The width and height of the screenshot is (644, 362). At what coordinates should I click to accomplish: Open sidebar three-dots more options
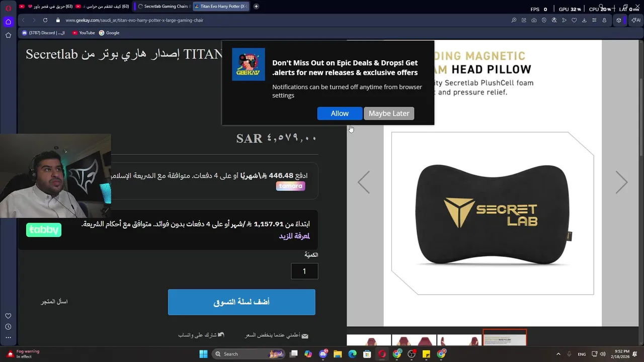click(x=8, y=337)
